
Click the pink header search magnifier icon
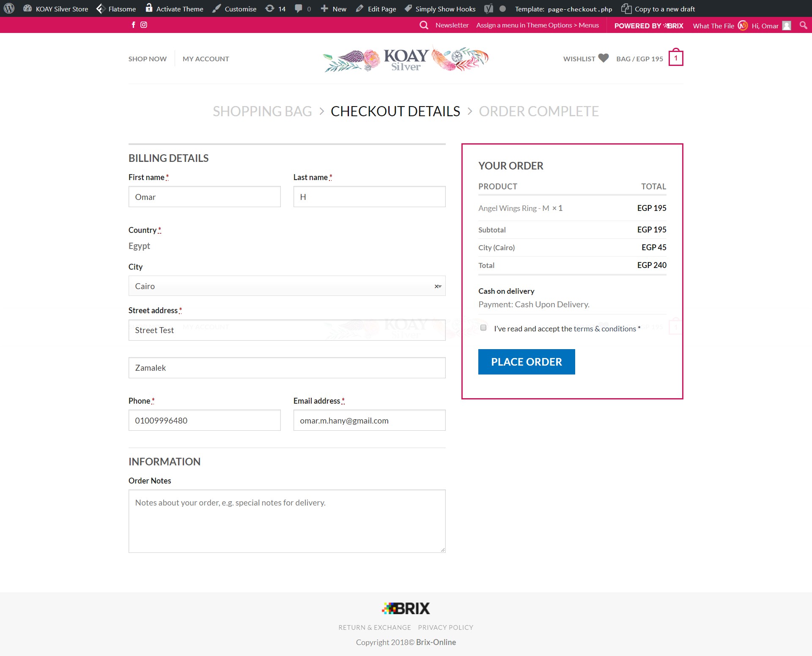point(424,25)
